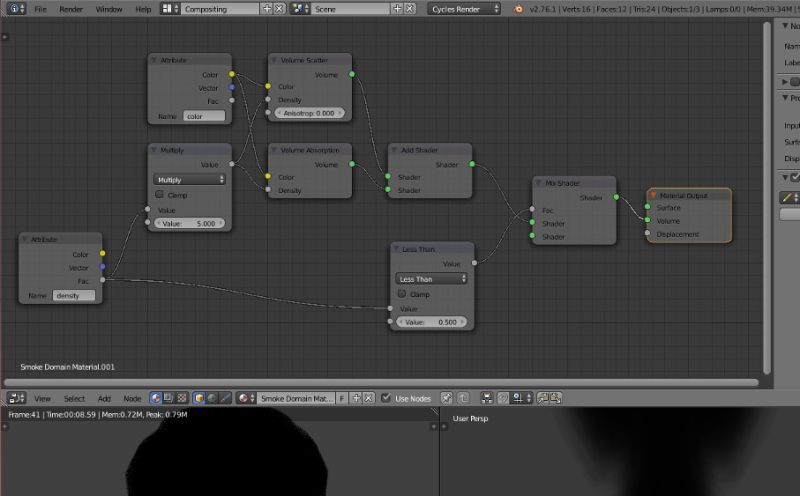Copy selected nodes to clipboard
800x496 pixels.
(x=543, y=398)
